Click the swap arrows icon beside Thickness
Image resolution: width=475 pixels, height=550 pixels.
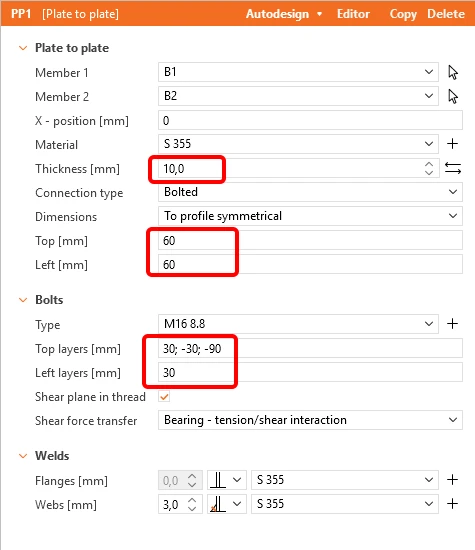click(453, 168)
